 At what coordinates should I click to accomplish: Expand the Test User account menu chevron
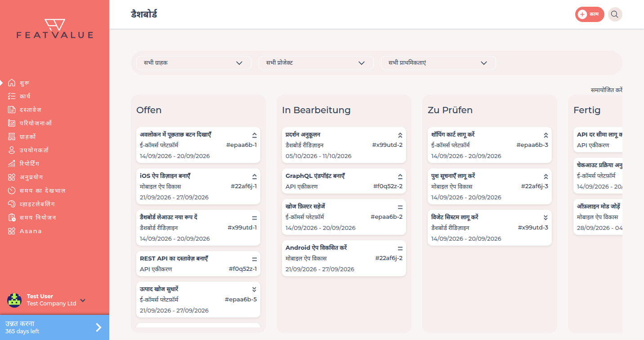click(83, 300)
